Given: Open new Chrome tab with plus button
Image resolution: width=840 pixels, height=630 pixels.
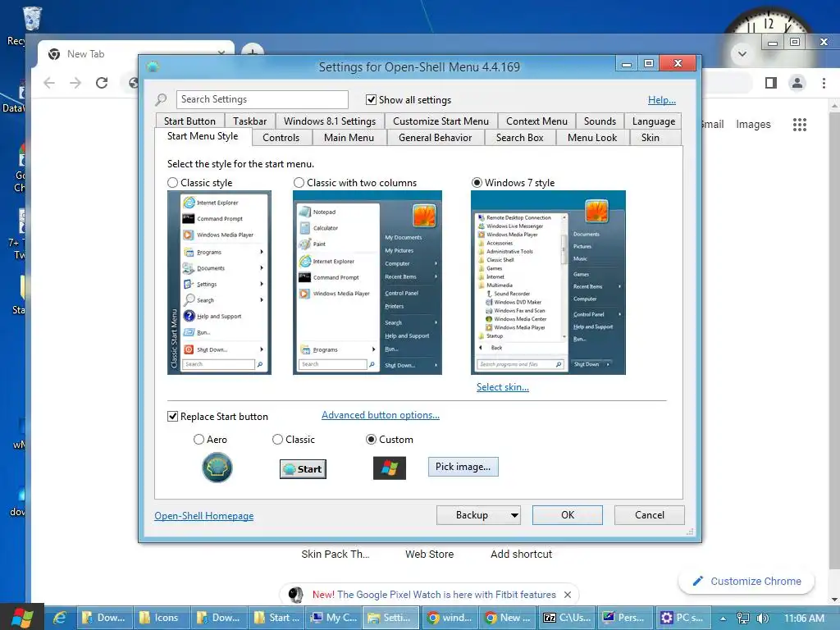Looking at the screenshot, I should (x=252, y=52).
